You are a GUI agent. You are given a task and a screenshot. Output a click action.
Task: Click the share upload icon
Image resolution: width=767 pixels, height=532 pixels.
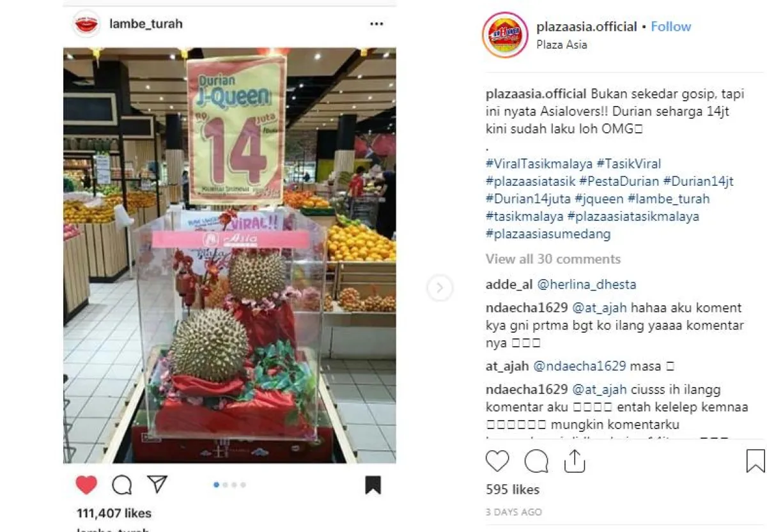pyautogui.click(x=575, y=460)
